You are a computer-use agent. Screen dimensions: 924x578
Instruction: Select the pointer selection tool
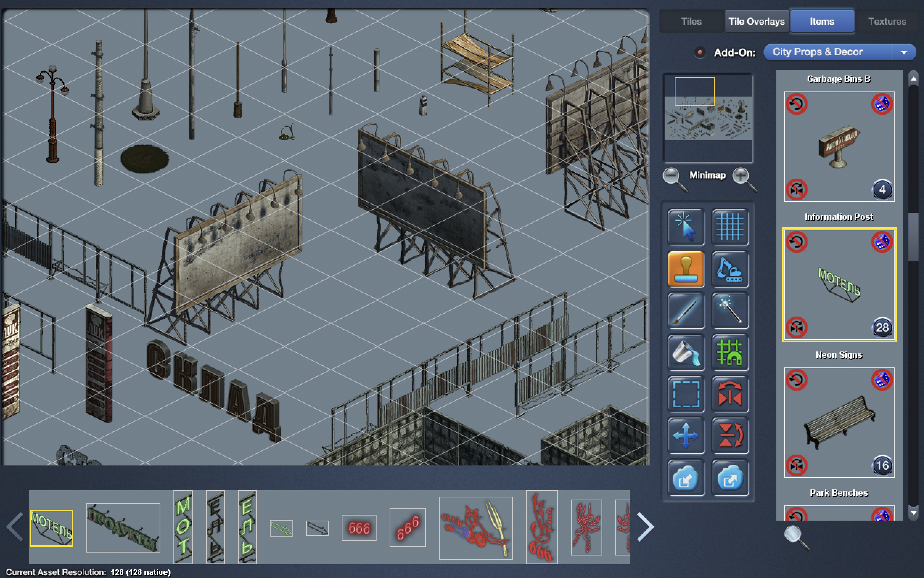click(686, 227)
